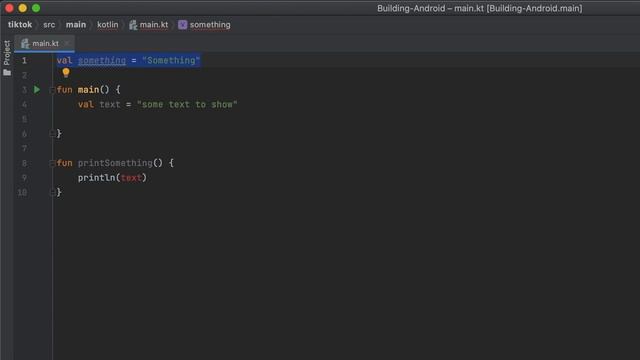Maximize the window with green button
Viewport: 640px width, 360px height.
pos(36,8)
